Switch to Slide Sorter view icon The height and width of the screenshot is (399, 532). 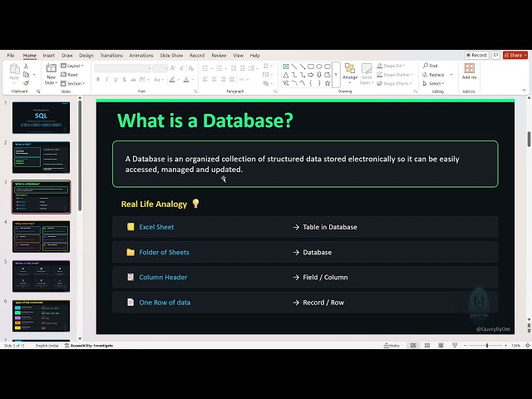point(427,346)
